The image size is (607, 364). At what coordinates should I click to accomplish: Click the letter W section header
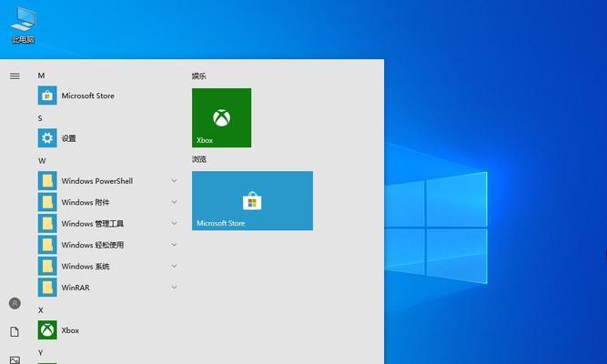42,161
